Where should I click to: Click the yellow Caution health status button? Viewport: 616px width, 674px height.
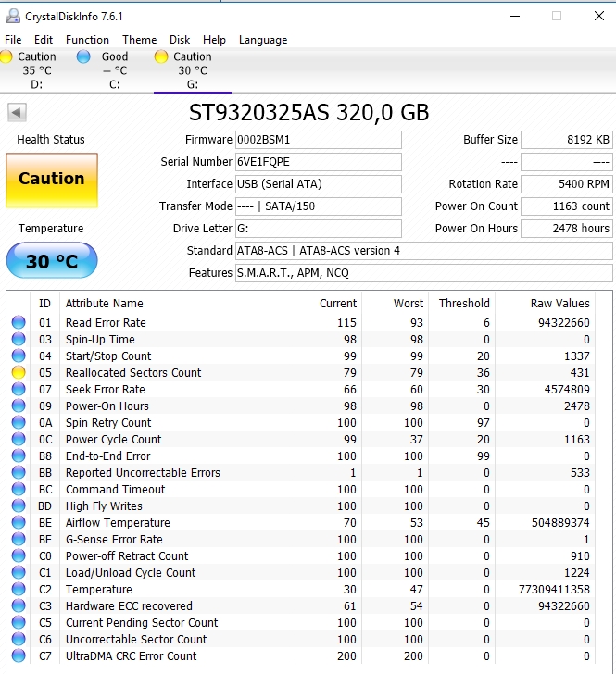click(x=51, y=179)
